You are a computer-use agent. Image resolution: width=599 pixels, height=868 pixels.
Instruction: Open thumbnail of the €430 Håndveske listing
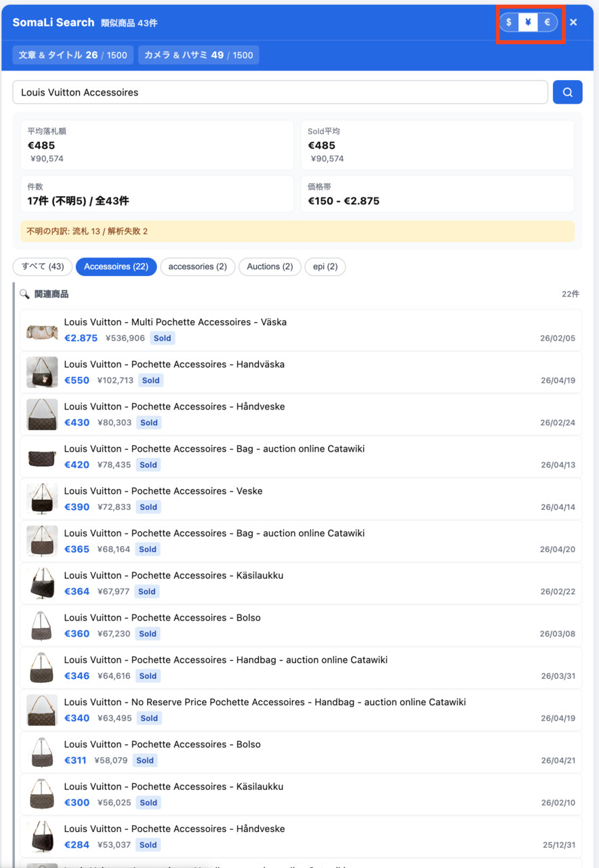pos(42,414)
